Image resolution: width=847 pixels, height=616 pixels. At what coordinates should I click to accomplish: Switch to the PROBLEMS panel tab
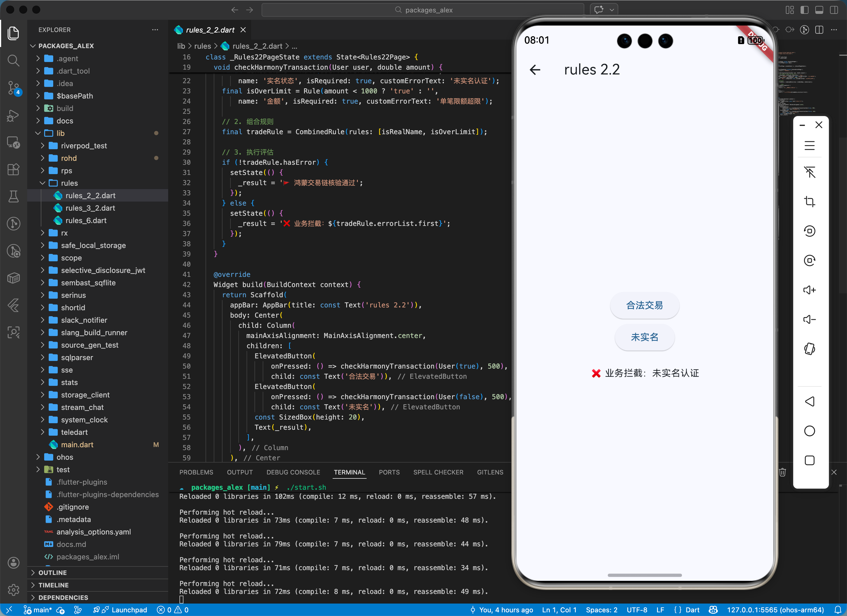pos(196,472)
